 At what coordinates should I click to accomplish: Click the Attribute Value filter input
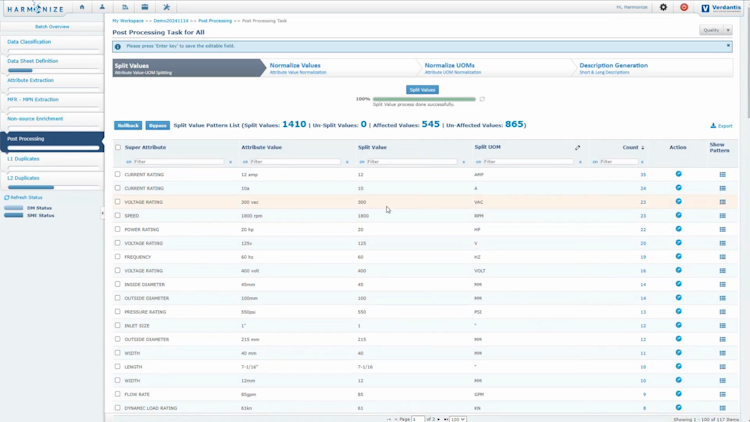click(295, 162)
